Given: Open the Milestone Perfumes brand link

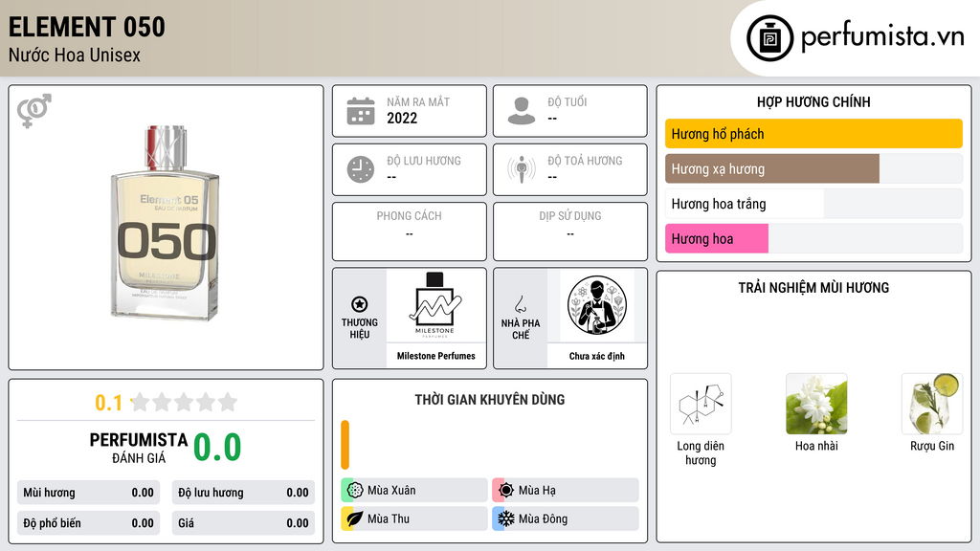Looking at the screenshot, I should coord(436,356).
